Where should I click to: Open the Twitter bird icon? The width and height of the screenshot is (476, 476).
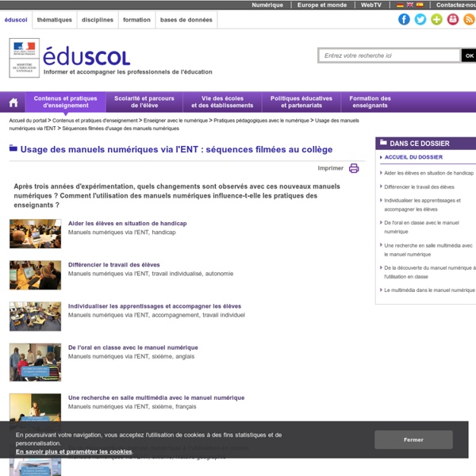pyautogui.click(x=420, y=19)
